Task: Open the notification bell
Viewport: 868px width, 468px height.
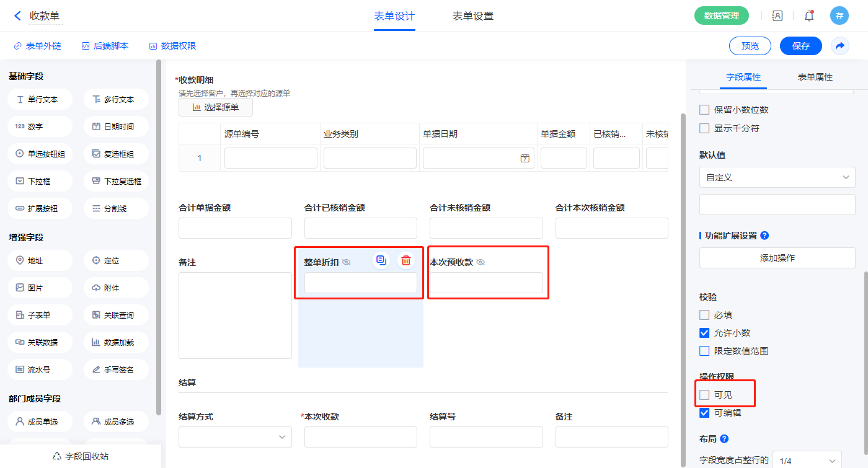Action: 808,16
